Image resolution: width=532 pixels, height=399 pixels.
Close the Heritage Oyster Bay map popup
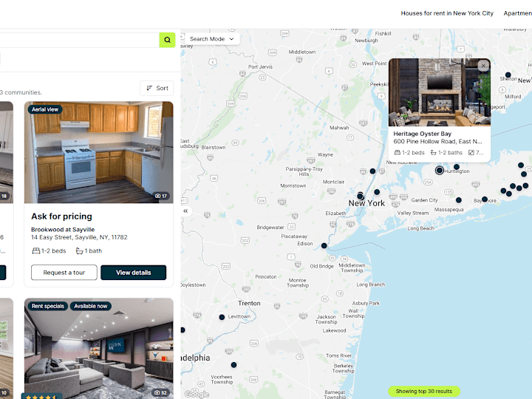(x=483, y=66)
